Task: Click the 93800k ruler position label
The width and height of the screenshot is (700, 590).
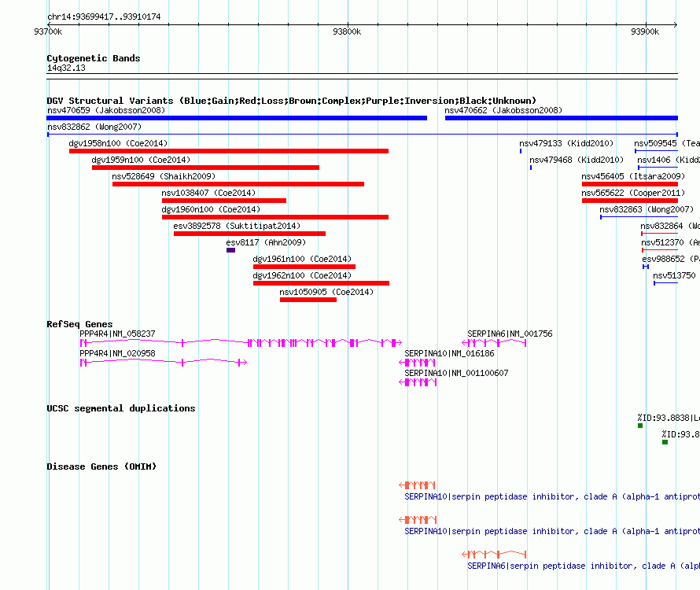Action: (x=347, y=31)
